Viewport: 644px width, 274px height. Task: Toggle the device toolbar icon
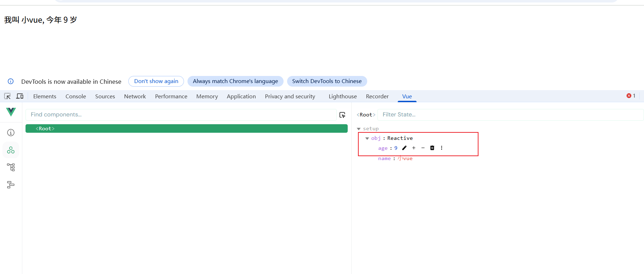(20, 96)
